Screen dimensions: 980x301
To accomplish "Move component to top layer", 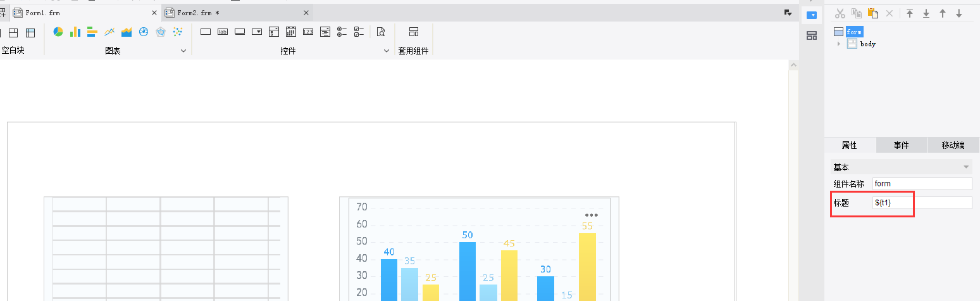I will click(x=910, y=13).
